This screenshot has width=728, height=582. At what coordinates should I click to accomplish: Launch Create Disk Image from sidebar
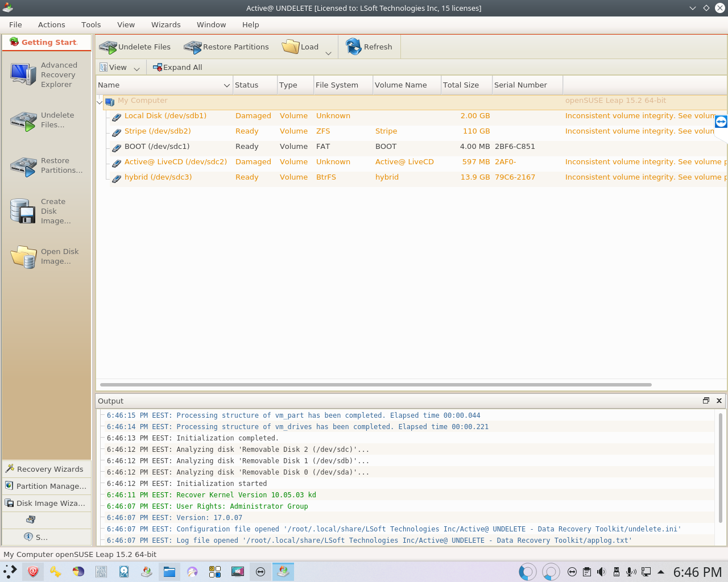click(x=47, y=211)
